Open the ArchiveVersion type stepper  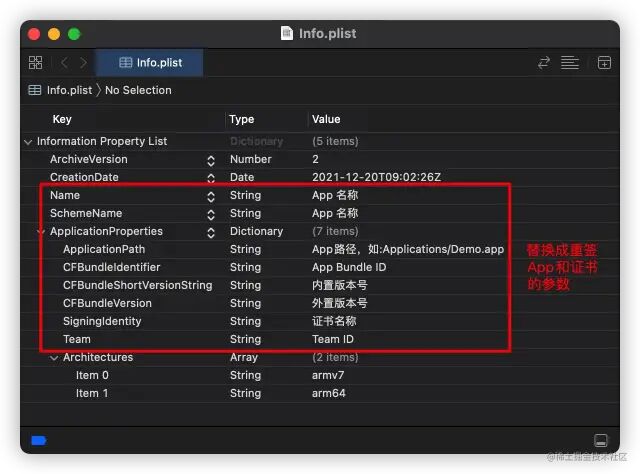pos(211,161)
